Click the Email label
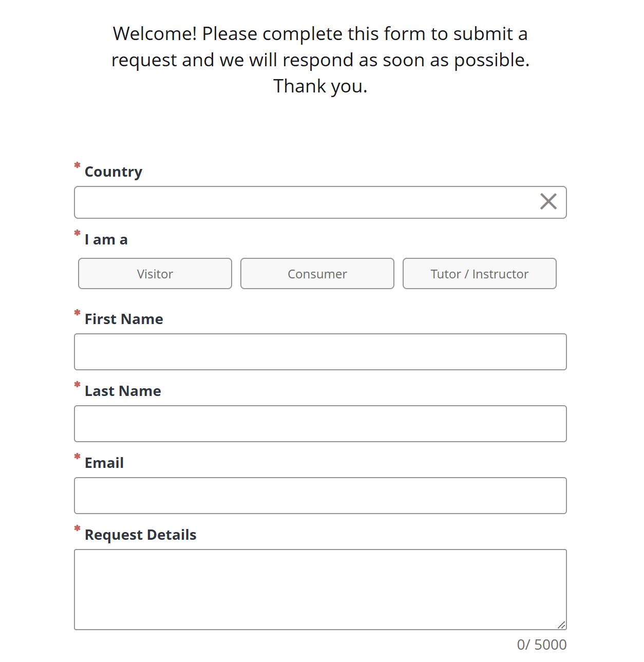644x662 pixels. pos(104,462)
